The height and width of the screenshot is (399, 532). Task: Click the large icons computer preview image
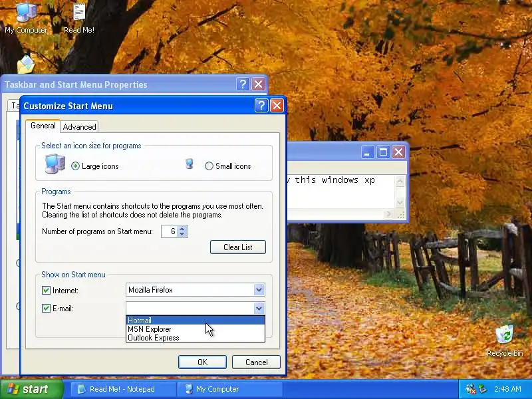coord(55,164)
